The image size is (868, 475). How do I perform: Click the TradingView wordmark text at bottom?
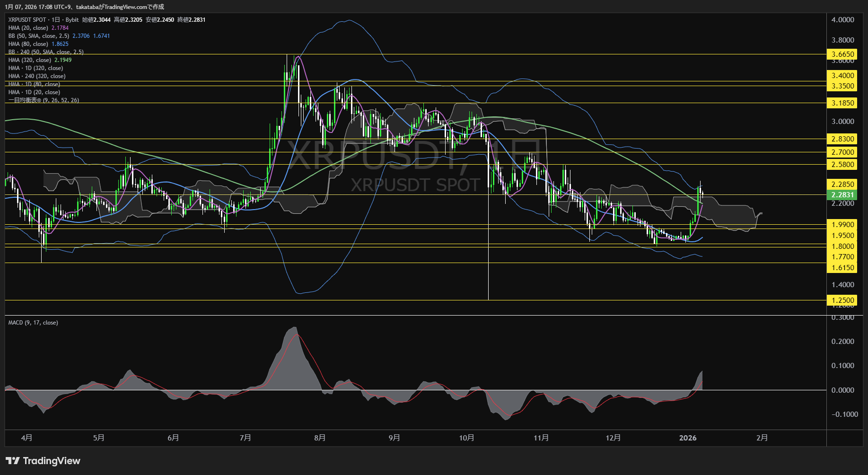pos(52,461)
